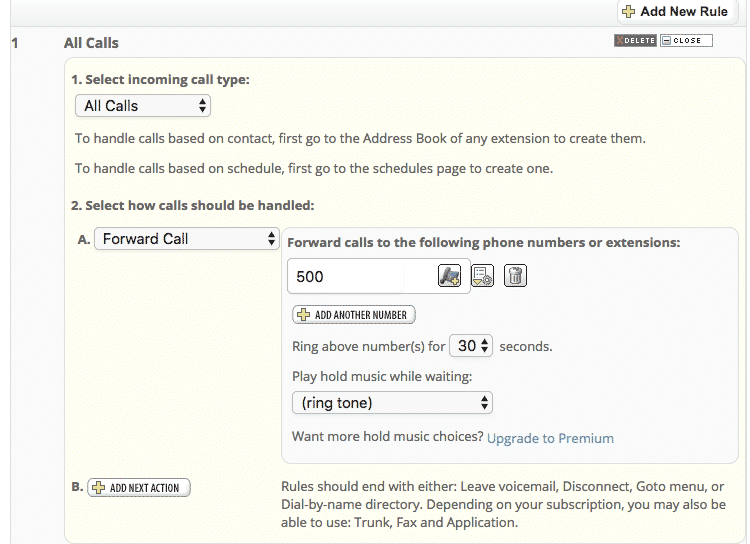Click the plus icon on Add New Rule
This screenshot has width=750, height=544.
pyautogui.click(x=629, y=11)
